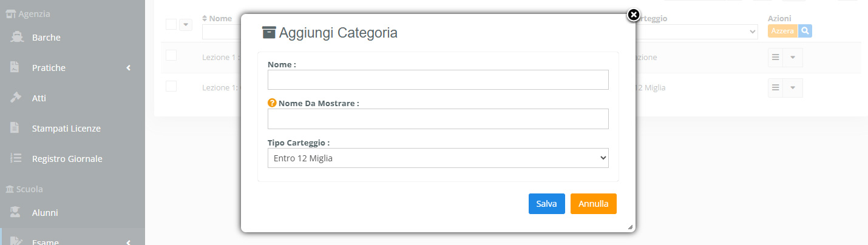Click the Stampati Licenze file icon

point(15,129)
